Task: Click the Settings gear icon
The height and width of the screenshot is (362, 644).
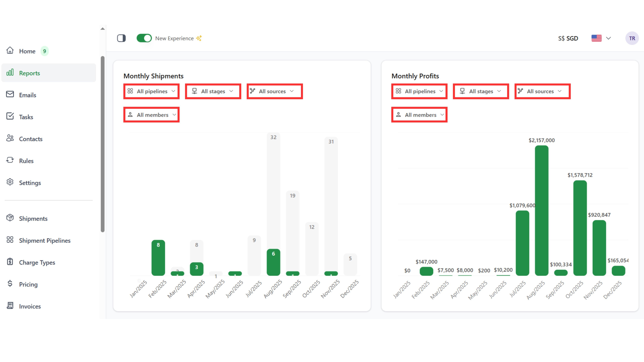Action: [10, 182]
